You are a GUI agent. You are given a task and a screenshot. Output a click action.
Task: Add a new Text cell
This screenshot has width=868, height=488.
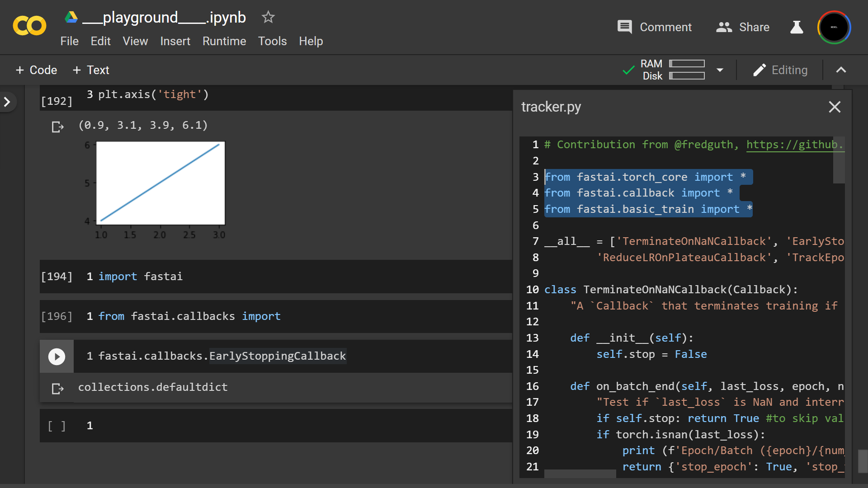coord(91,70)
